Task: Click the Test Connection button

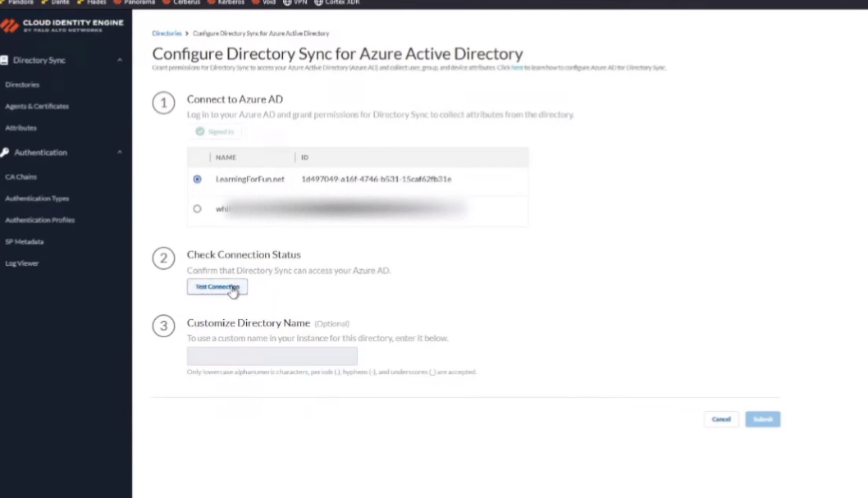Action: pyautogui.click(x=217, y=286)
